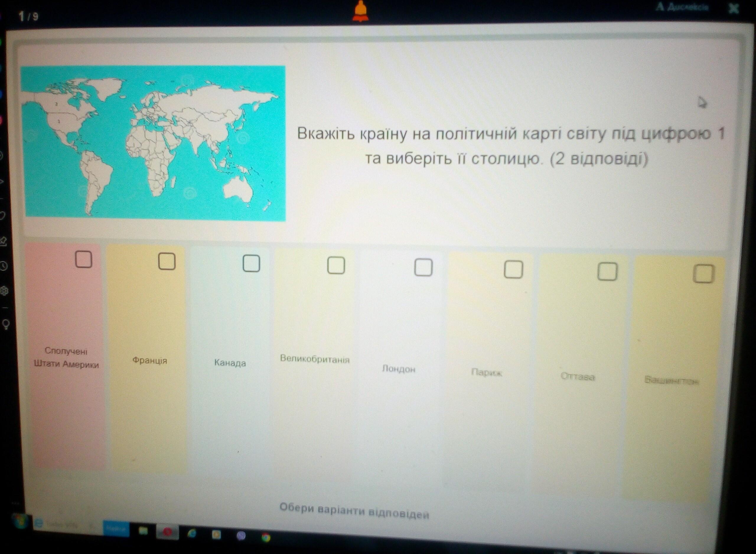Toggle the Дислексія font option

(x=682, y=7)
